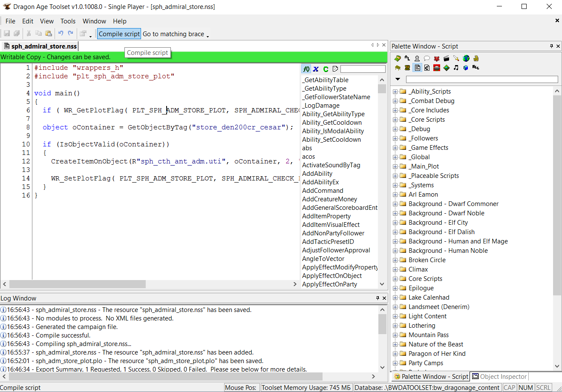Click the Save icon in toolbar

[7, 33]
